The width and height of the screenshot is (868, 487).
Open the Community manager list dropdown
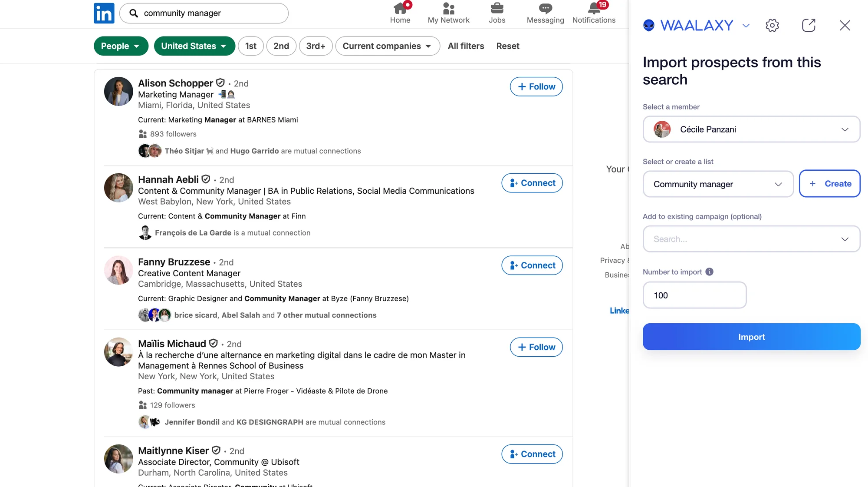tap(718, 184)
